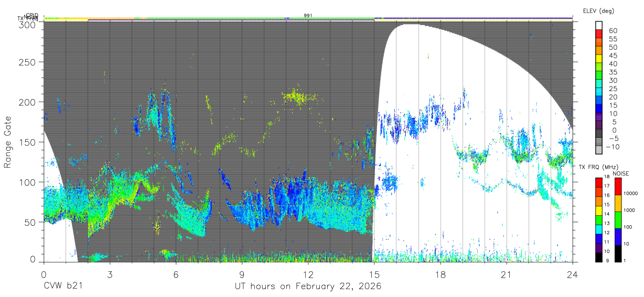
Task: Click the '200' tick label on the Range Gate axis
Action: point(28,102)
